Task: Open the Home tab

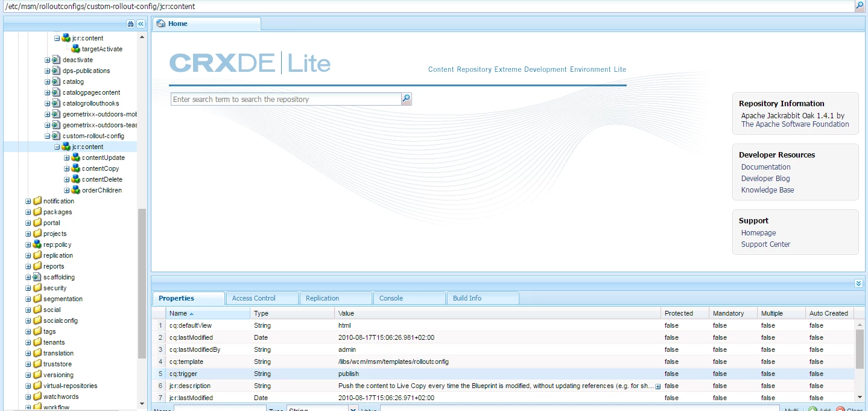Action: click(206, 24)
